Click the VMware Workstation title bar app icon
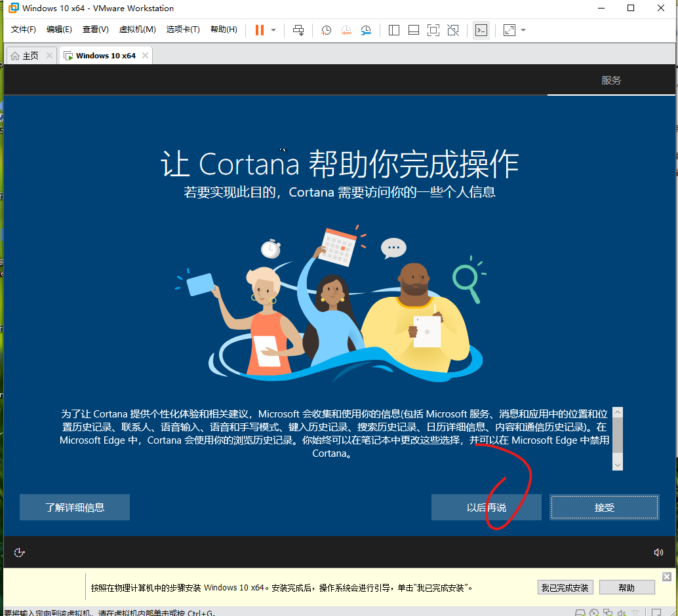This screenshot has width=678, height=616. (13, 8)
